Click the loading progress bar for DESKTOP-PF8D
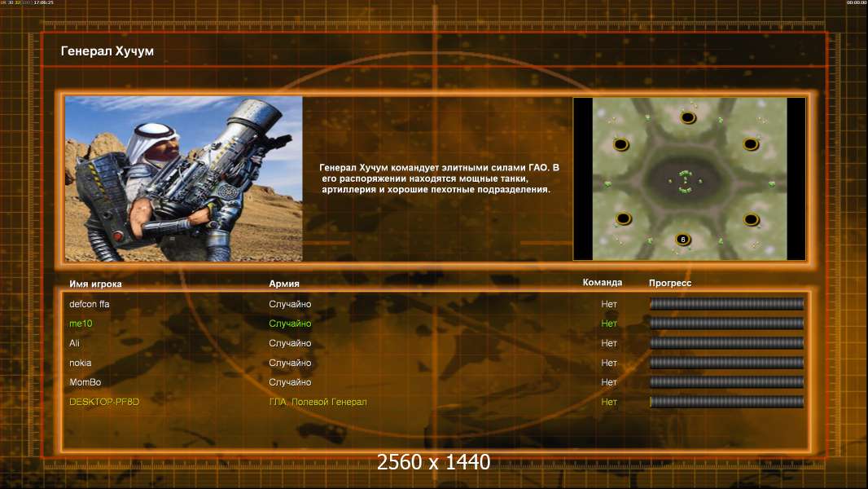Image resolution: width=868 pixels, height=489 pixels. pos(727,402)
